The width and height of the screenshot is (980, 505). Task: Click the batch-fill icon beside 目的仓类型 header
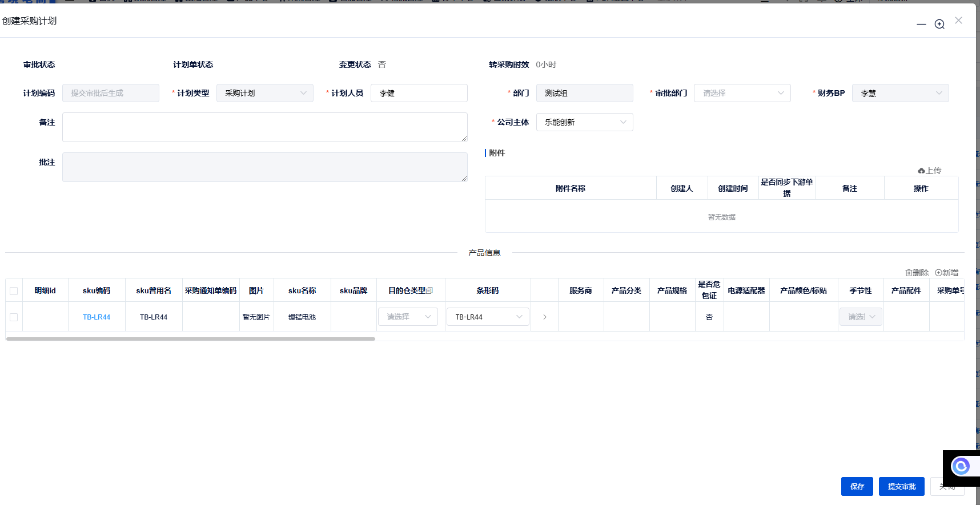[x=429, y=290]
